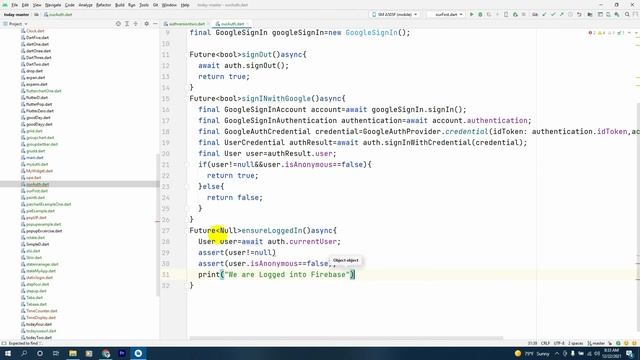Click the Search Everywhere magnifier icon
Screen dimensions: 640x360
click(x=627, y=14)
